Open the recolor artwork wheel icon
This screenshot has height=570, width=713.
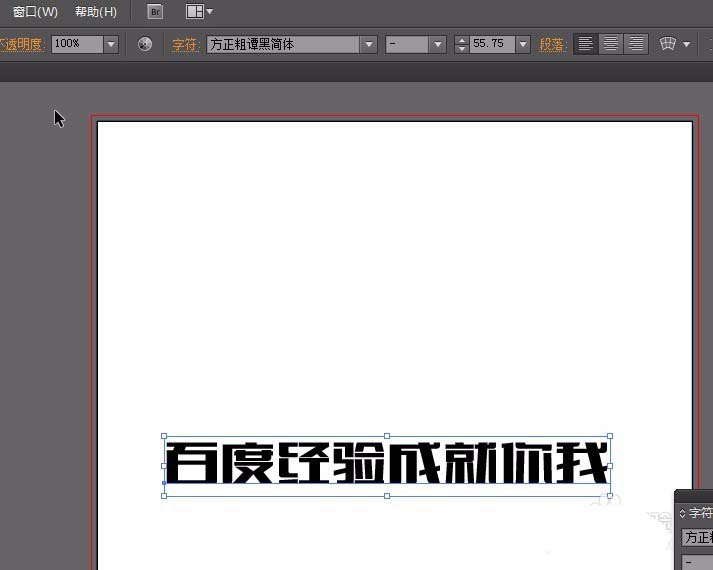(x=145, y=44)
